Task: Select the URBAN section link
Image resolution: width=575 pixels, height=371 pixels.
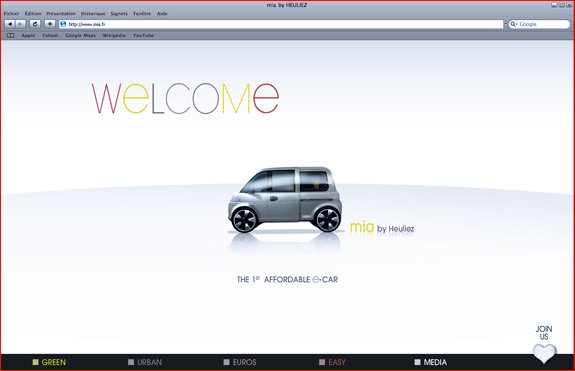Action: click(145, 362)
